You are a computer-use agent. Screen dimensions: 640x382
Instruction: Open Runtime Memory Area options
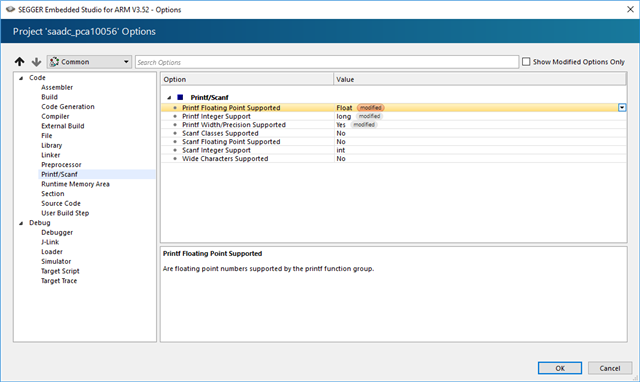(x=75, y=184)
